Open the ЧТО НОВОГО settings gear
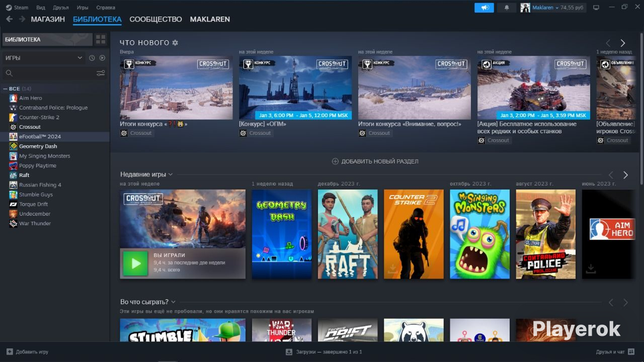644x362 pixels. (x=175, y=43)
